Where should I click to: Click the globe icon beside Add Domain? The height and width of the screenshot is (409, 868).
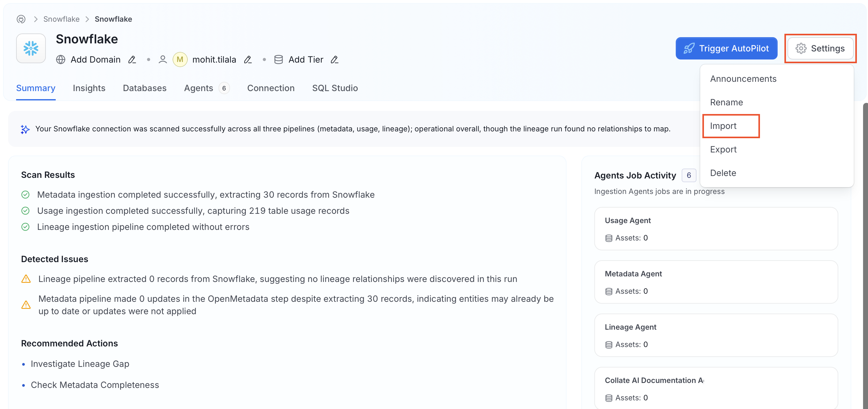pos(61,60)
